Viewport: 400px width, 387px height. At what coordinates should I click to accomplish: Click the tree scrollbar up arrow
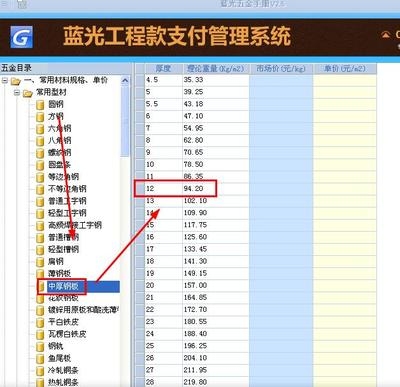click(125, 80)
